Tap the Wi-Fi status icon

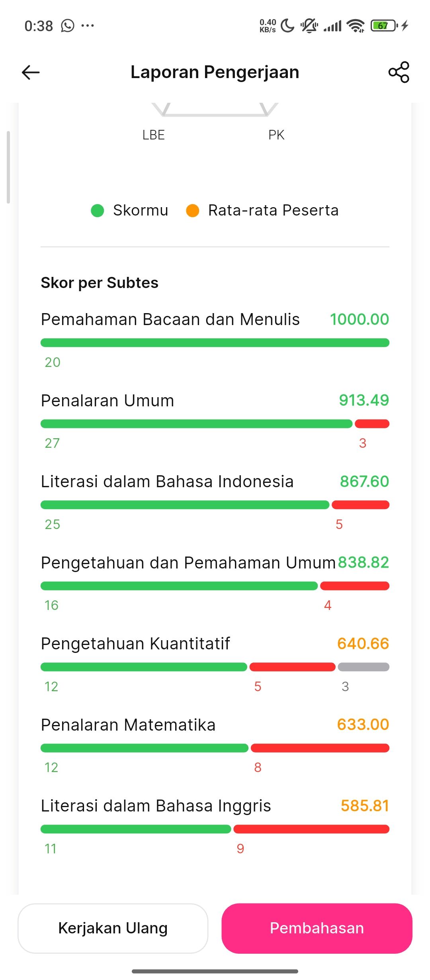tap(356, 26)
